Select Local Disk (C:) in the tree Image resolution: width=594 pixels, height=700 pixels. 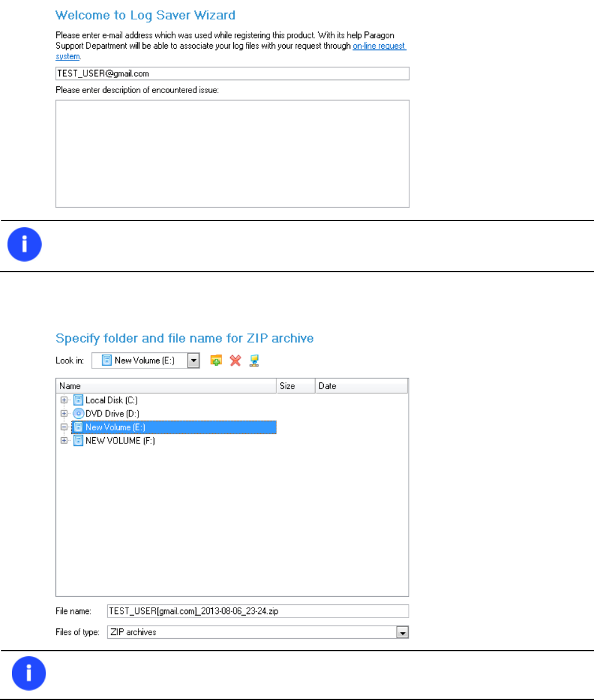[x=112, y=400]
